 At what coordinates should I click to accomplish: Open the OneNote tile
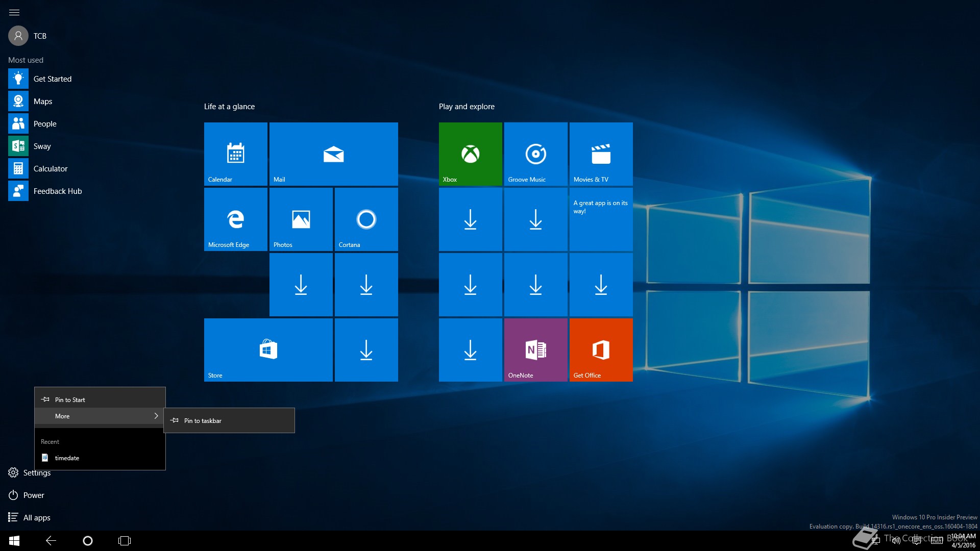(536, 350)
